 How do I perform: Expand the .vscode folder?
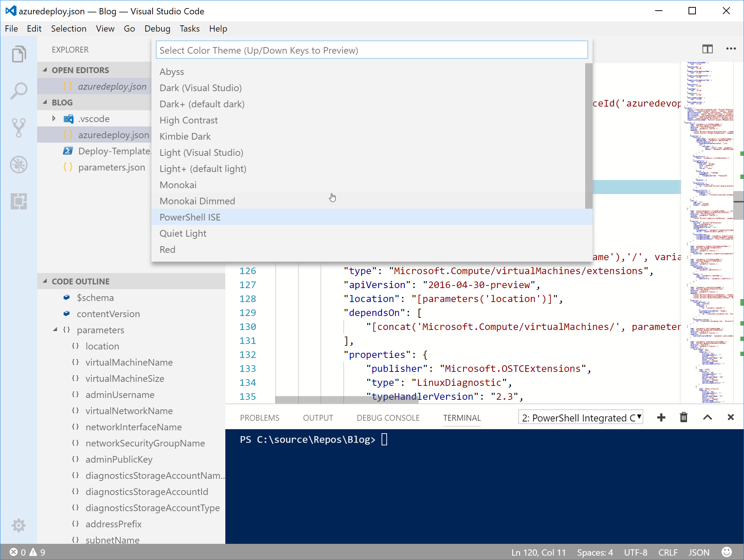pyautogui.click(x=54, y=118)
